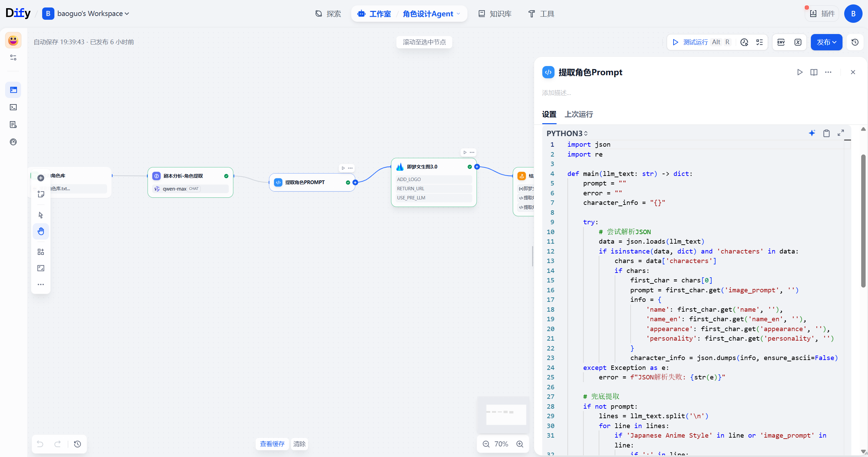Open change history next to redo
The image size is (868, 457).
[x=78, y=444]
